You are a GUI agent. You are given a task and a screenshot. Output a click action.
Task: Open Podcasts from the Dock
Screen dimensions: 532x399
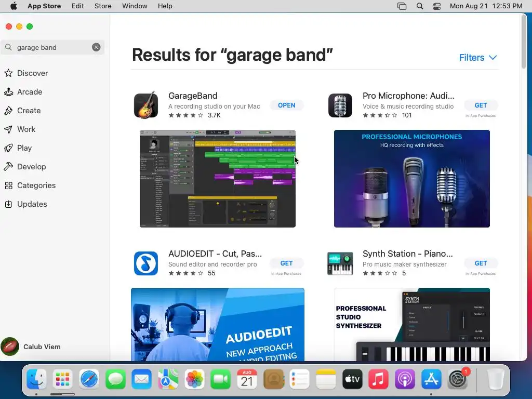(405, 379)
